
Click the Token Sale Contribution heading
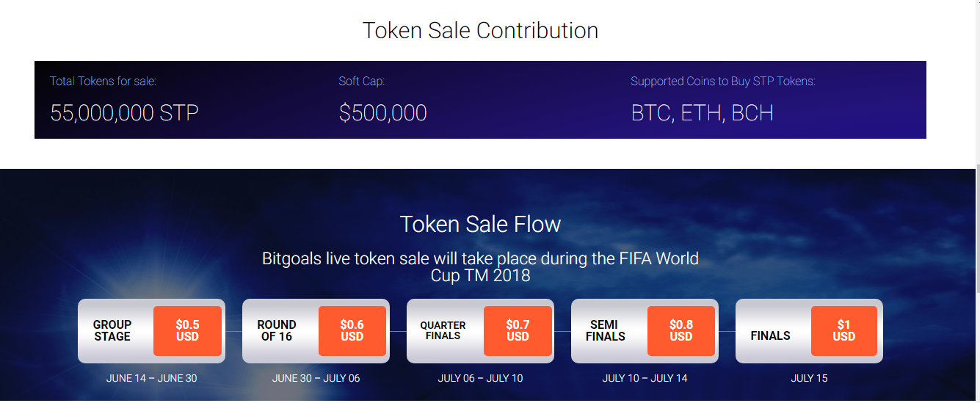(480, 30)
